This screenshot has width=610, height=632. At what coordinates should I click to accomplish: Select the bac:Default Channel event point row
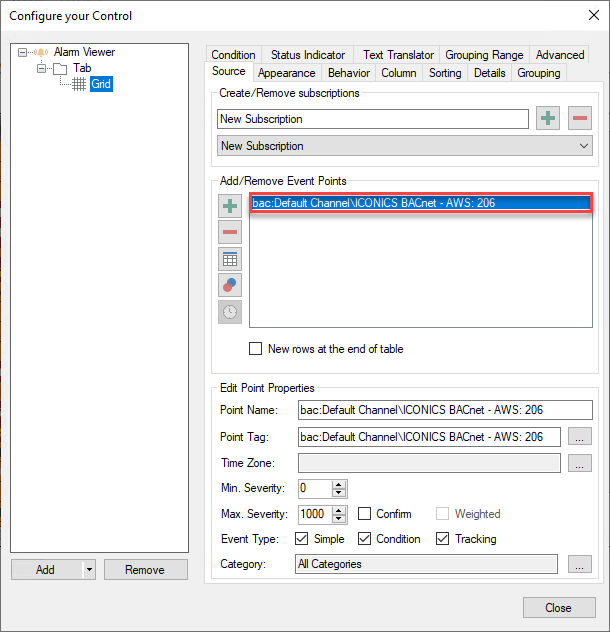point(421,203)
